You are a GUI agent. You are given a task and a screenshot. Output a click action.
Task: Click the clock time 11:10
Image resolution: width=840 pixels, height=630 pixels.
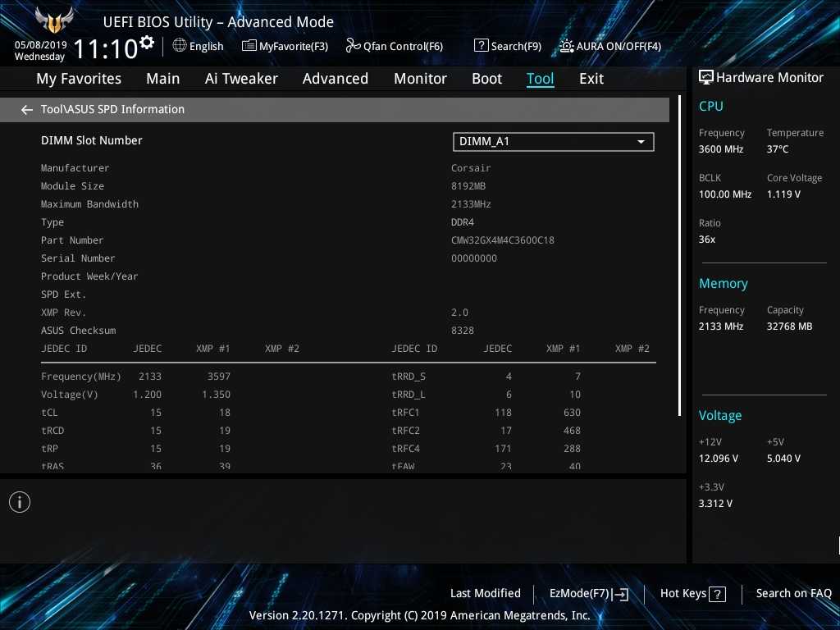point(106,49)
